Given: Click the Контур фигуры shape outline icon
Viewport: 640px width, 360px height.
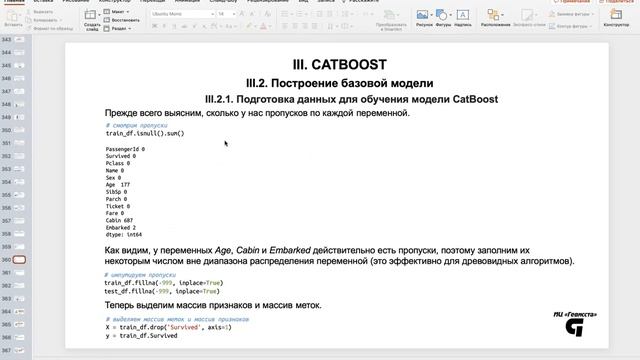Looking at the screenshot, I should tap(552, 26).
